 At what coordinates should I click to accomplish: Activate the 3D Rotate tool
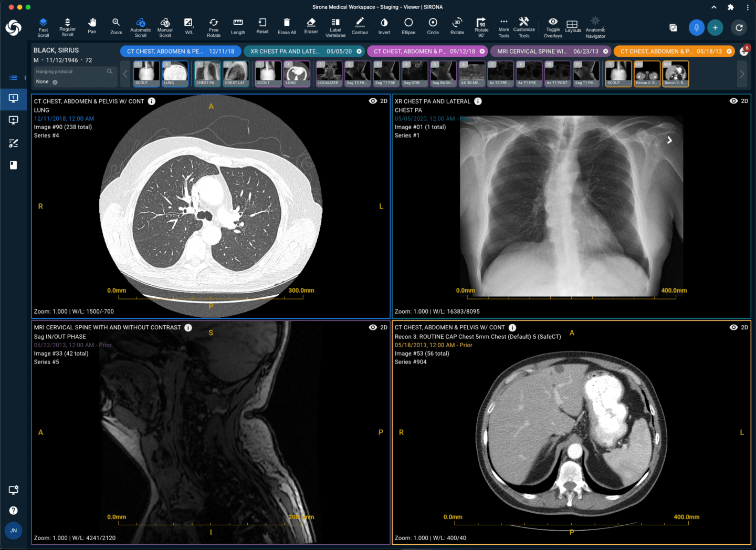point(457,26)
